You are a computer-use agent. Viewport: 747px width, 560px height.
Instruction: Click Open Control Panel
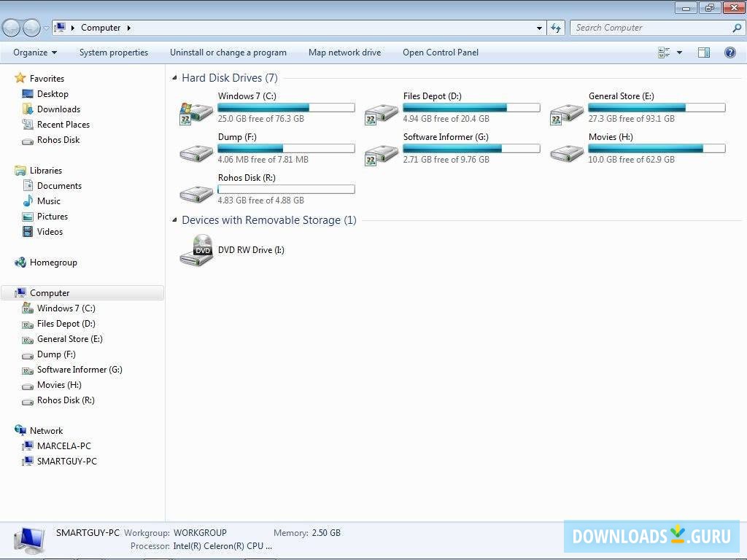point(440,52)
